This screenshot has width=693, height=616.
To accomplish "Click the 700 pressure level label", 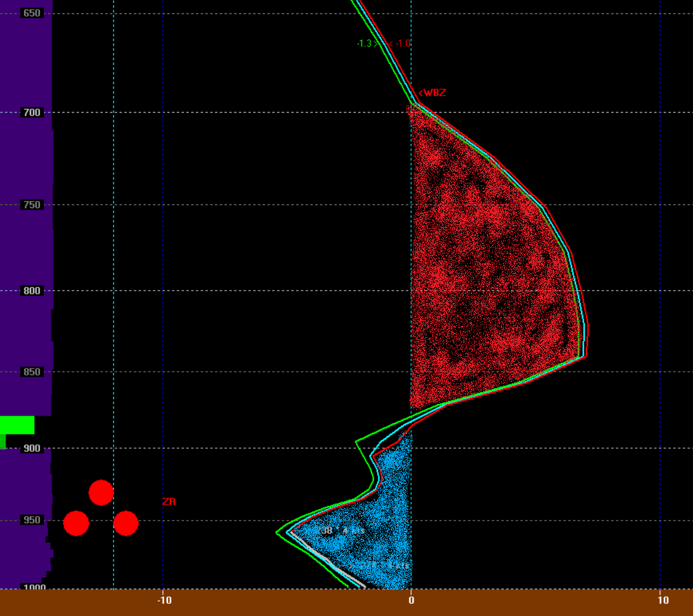I will [x=31, y=113].
